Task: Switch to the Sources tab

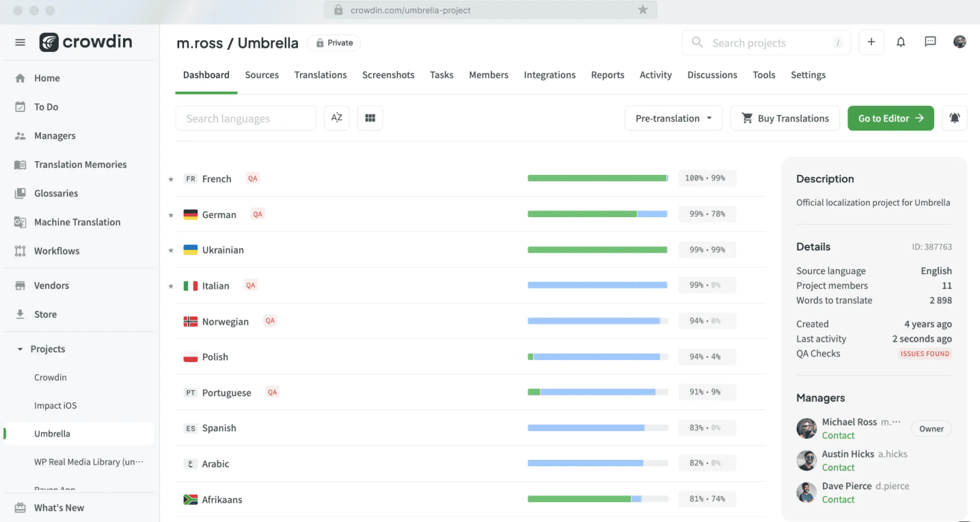Action: (262, 75)
